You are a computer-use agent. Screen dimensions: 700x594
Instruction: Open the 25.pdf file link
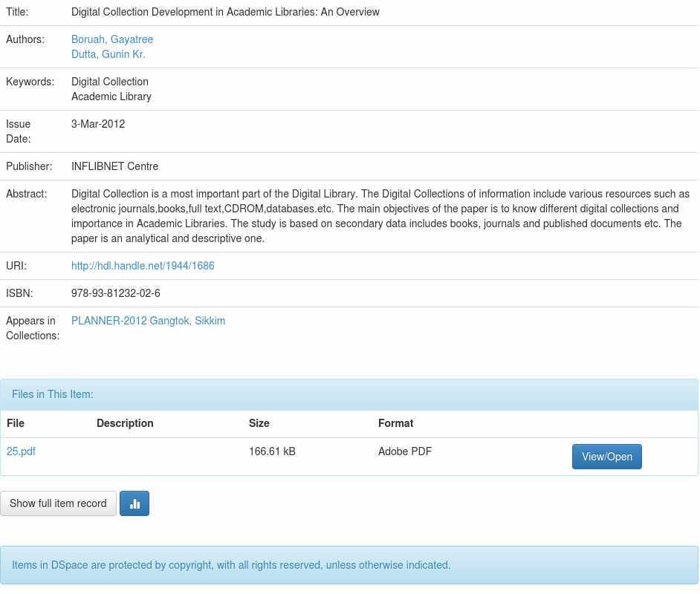21,451
